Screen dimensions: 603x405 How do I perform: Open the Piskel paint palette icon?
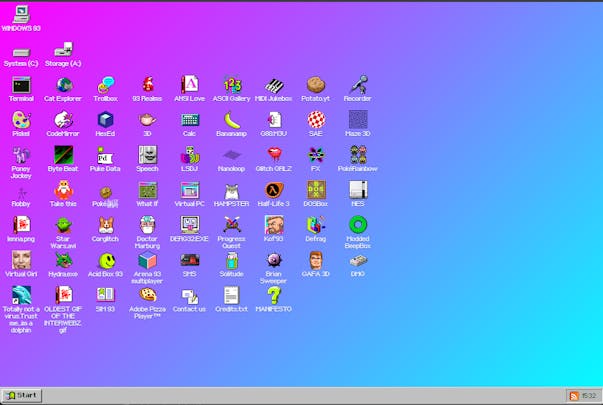click(21, 120)
